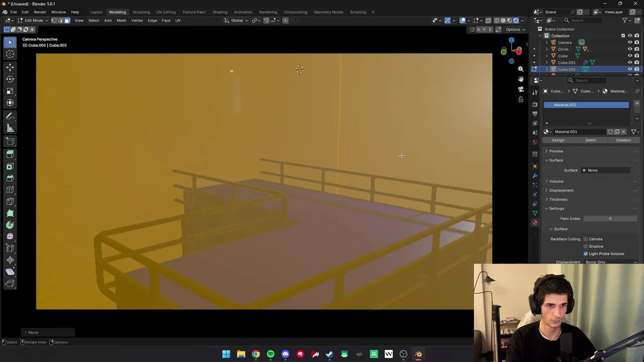Enable Backface Culling Shadow checkbox
Viewport: 644px width, 362px height.
coord(586,246)
